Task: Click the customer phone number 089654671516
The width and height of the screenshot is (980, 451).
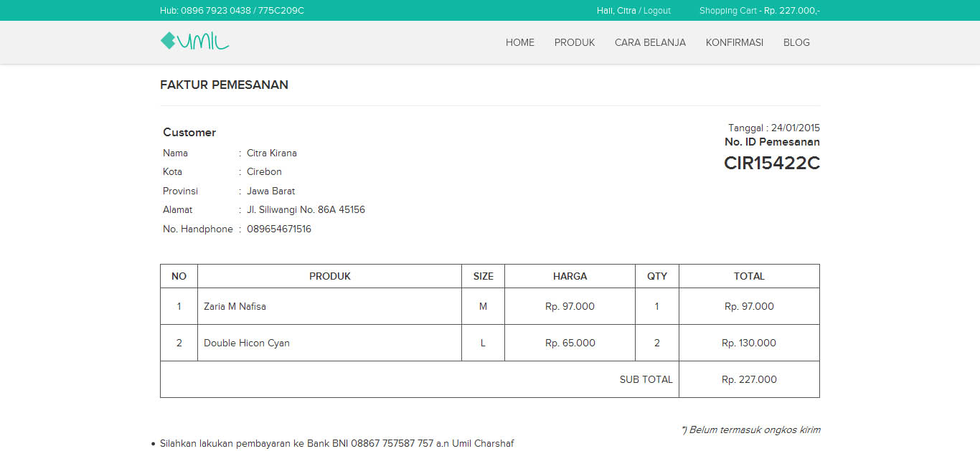Action: pos(278,229)
